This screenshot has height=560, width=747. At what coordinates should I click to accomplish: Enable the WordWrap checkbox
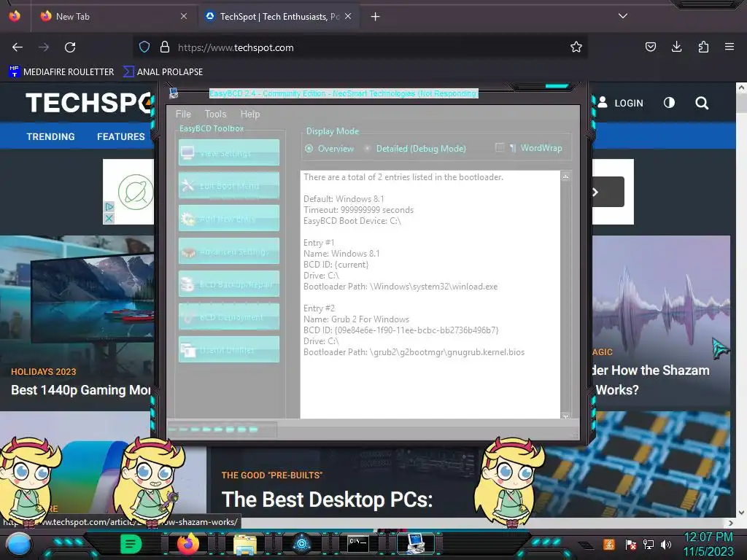pyautogui.click(x=499, y=147)
